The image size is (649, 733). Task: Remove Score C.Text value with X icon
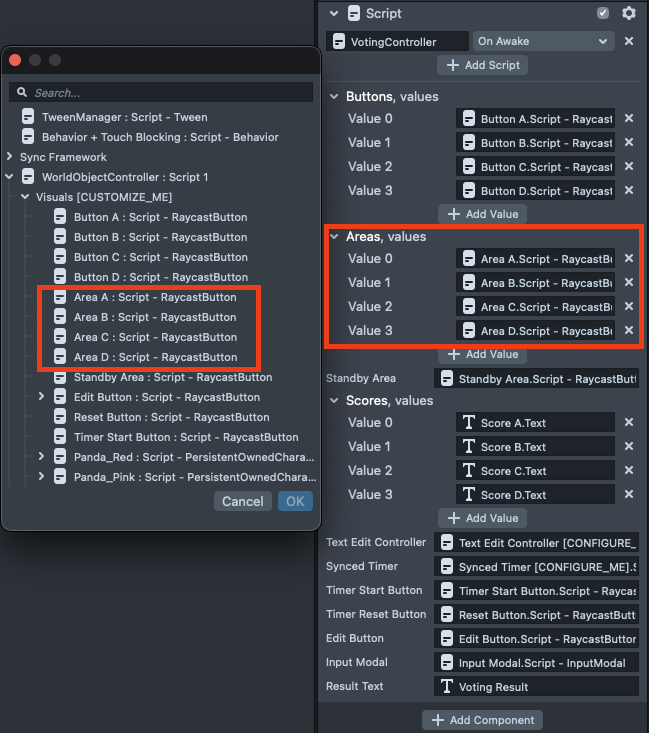coord(629,470)
